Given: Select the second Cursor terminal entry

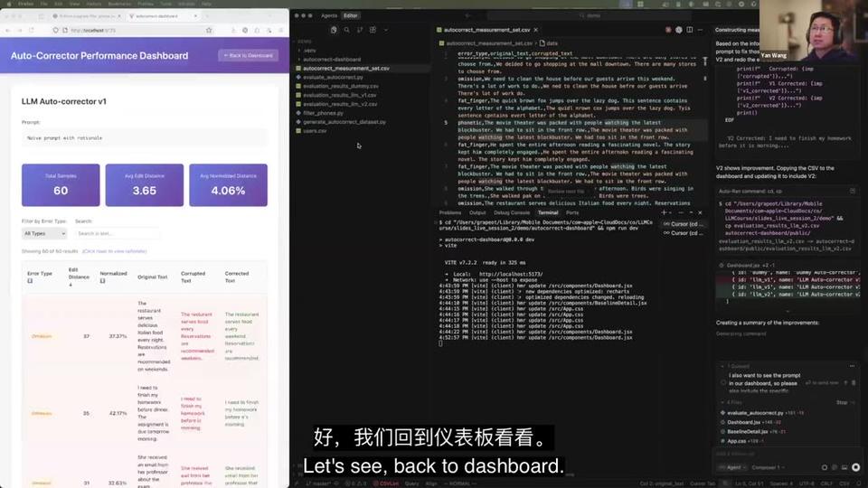Looking at the screenshot, I should tap(684, 233).
